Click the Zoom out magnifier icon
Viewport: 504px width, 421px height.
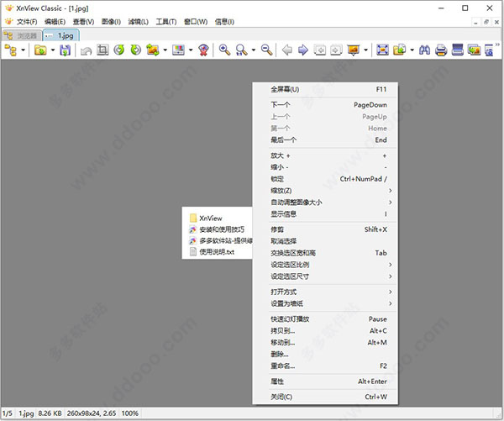tap(267, 50)
